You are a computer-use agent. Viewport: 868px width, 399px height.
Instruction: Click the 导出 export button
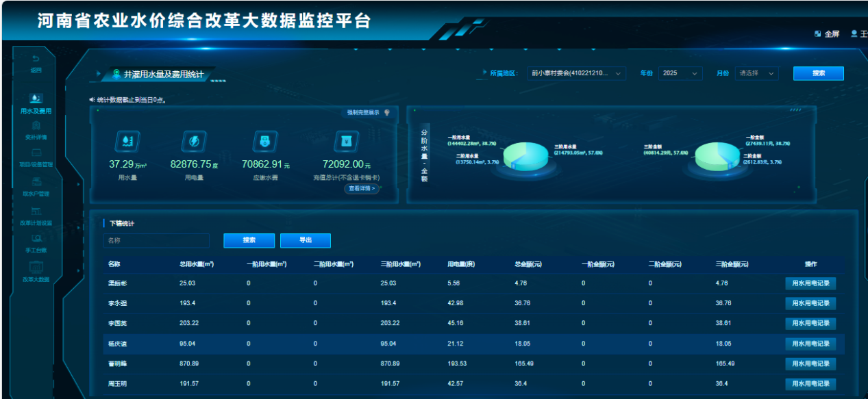tap(305, 240)
